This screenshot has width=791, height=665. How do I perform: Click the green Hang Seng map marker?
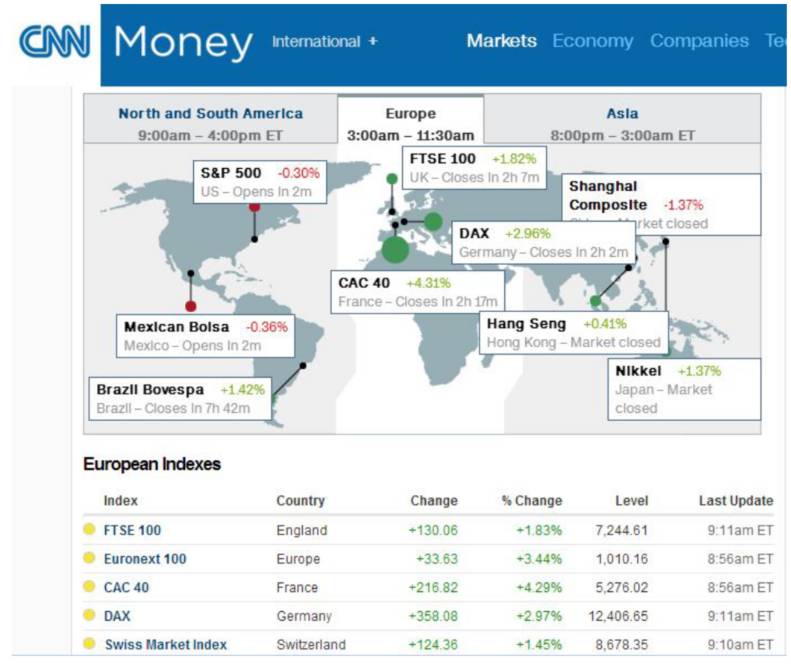tap(595, 301)
